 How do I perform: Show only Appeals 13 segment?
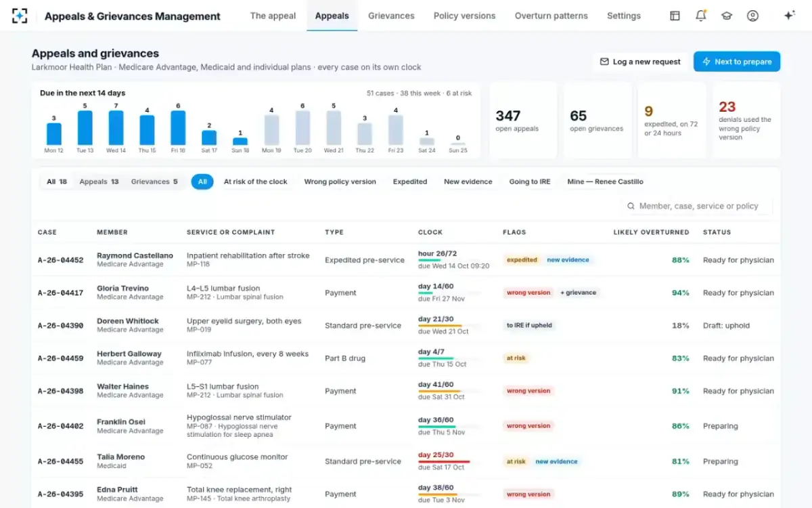point(99,182)
